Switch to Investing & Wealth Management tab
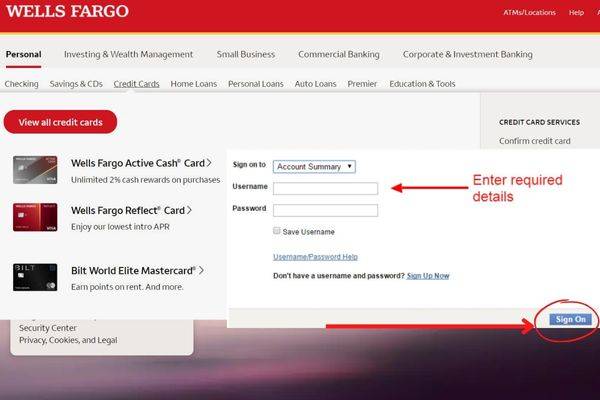The width and height of the screenshot is (600, 400). (129, 54)
